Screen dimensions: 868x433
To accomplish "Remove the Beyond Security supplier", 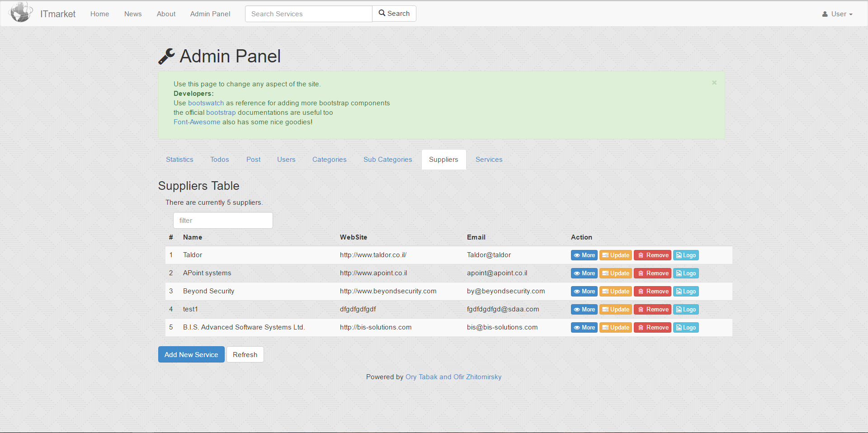I will (x=652, y=292).
